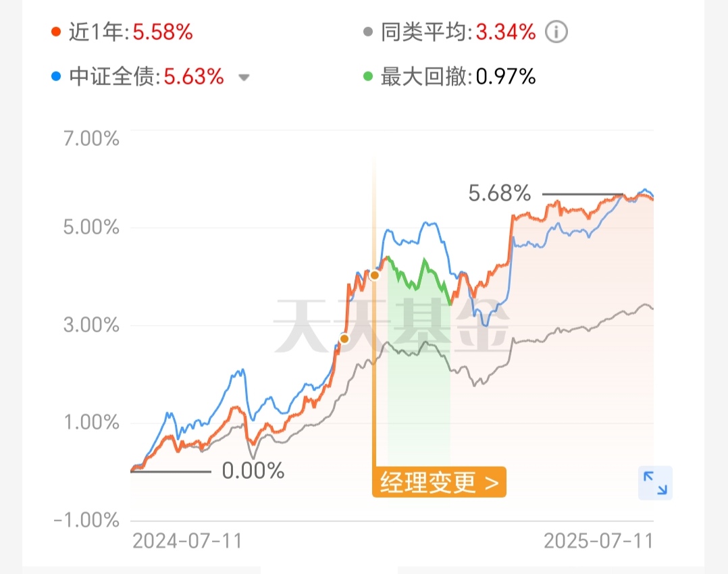The width and height of the screenshot is (728, 574).
Task: Click the orange 近1年 legend dot
Action: (55, 32)
